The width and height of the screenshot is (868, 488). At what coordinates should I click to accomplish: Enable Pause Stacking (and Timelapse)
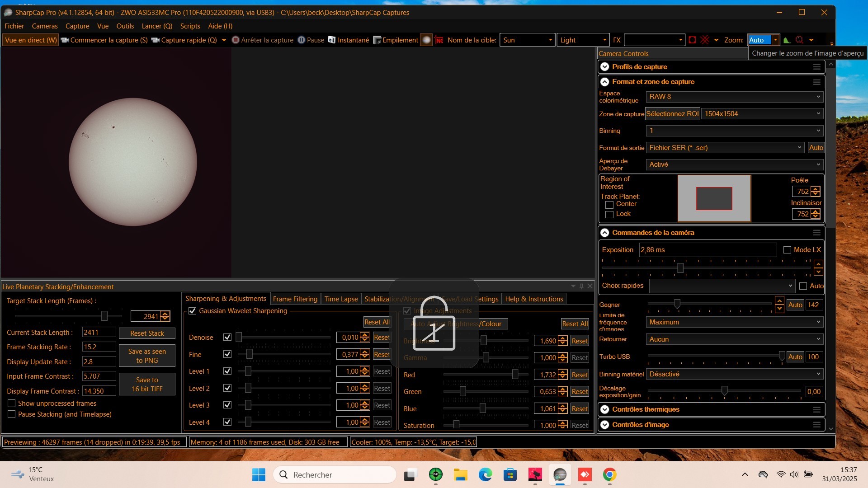tap(12, 414)
